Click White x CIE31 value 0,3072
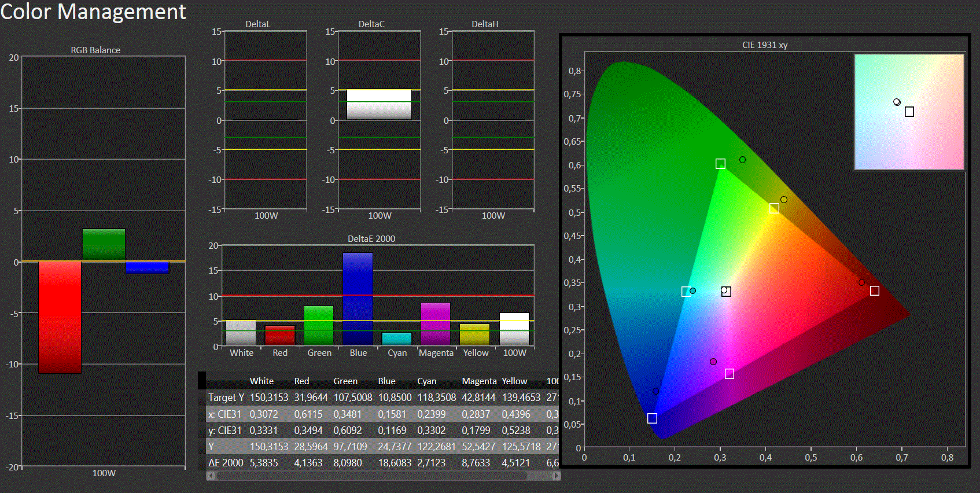Image resolution: width=980 pixels, height=493 pixels. tap(264, 414)
